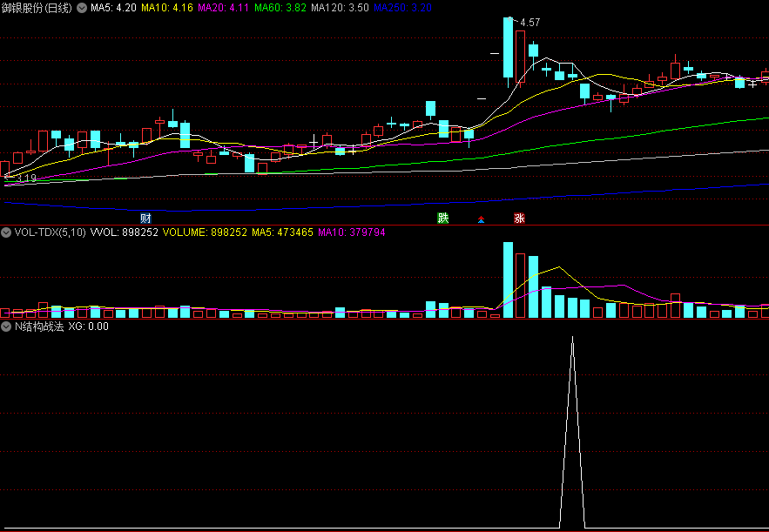Click the red-blue double arrow marker
Viewport: 769px width, 532px height.
[x=481, y=219]
